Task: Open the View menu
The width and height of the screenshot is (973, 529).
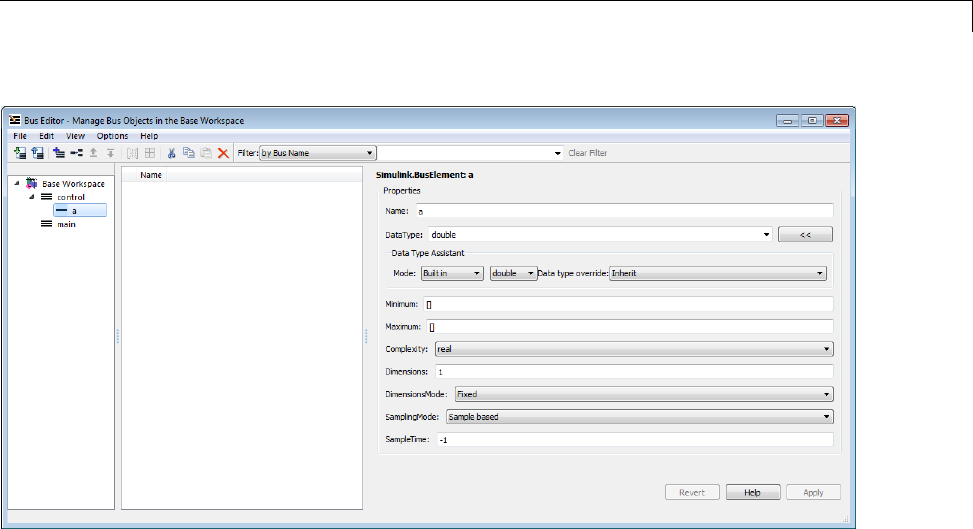Action: 75,136
